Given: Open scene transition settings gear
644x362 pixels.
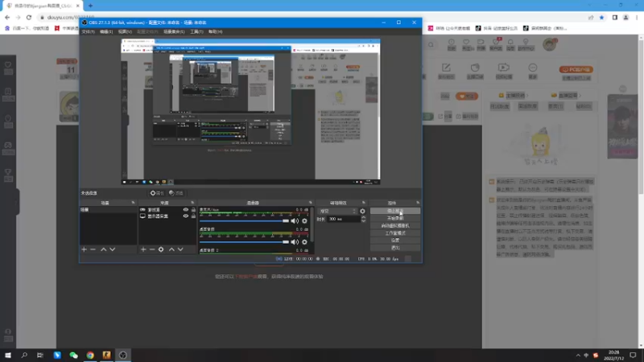Looking at the screenshot, I should click(362, 211).
